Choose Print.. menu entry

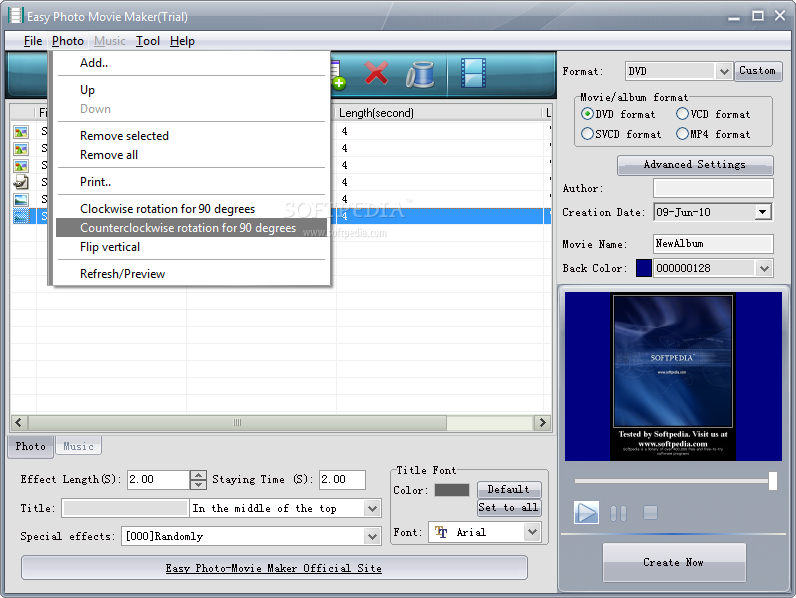pos(191,182)
